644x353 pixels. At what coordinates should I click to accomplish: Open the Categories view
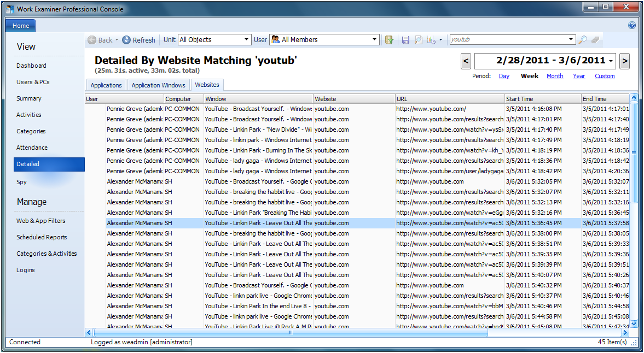[31, 131]
